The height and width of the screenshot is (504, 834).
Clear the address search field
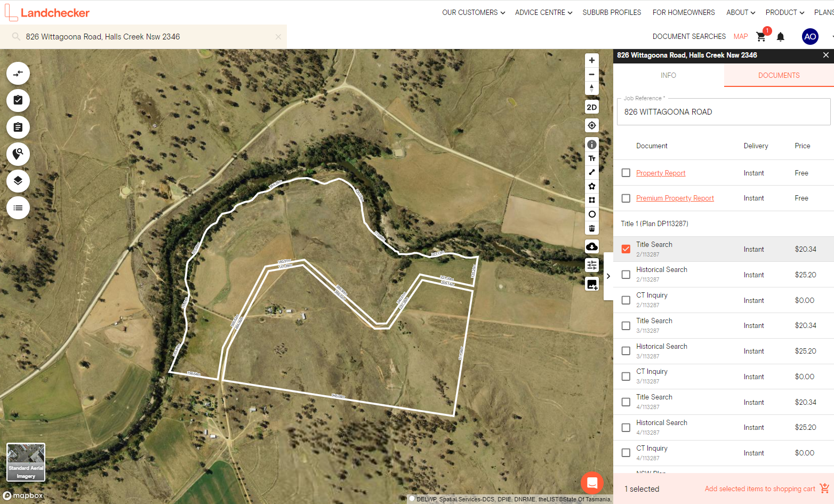(278, 37)
